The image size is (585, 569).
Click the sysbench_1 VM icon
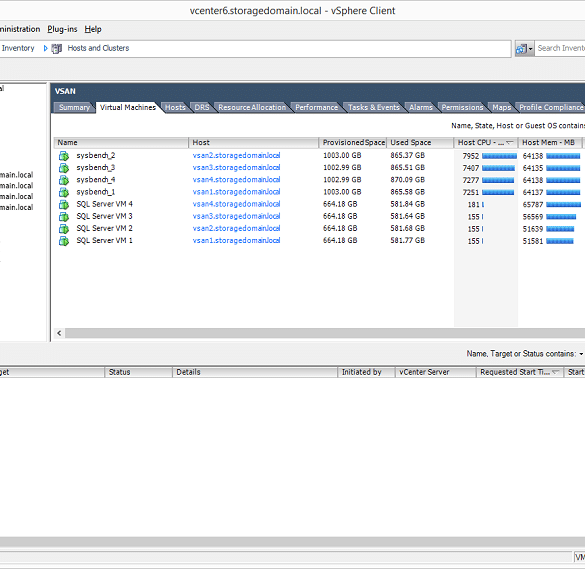[x=64, y=192]
